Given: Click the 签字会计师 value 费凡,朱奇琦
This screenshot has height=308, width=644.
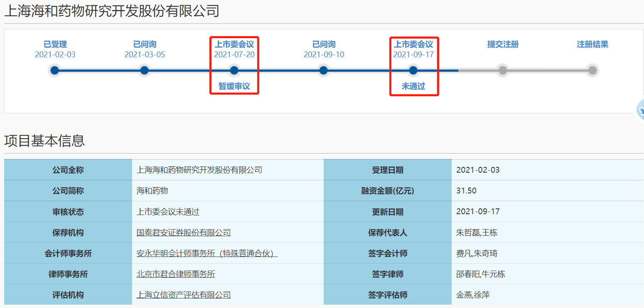Looking at the screenshot, I should [x=477, y=253].
